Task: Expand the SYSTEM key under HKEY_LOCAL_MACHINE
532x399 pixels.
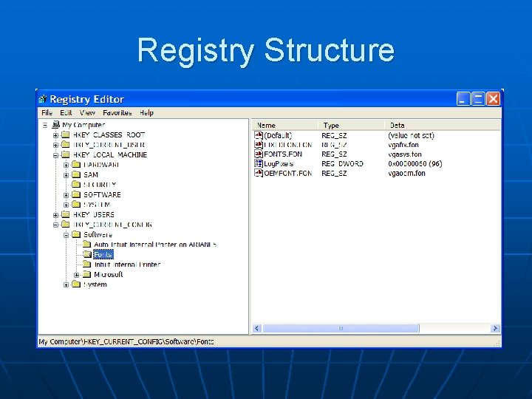Action: pyautogui.click(x=66, y=205)
